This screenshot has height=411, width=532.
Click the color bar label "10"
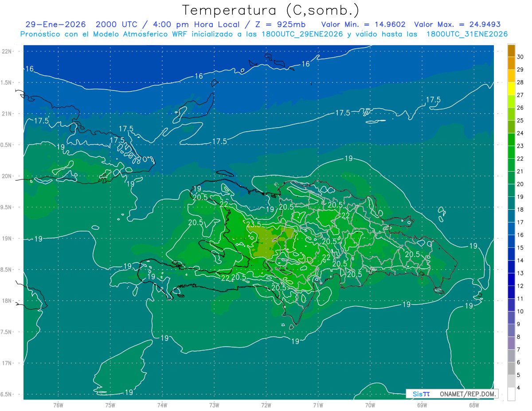pyautogui.click(x=520, y=311)
